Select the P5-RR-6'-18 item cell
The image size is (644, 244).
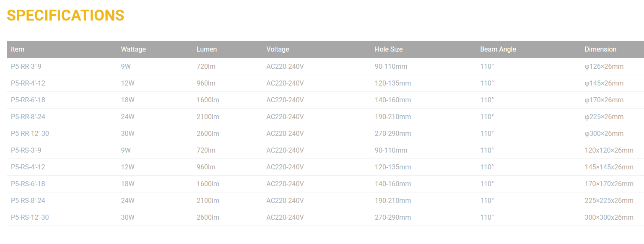pos(28,100)
